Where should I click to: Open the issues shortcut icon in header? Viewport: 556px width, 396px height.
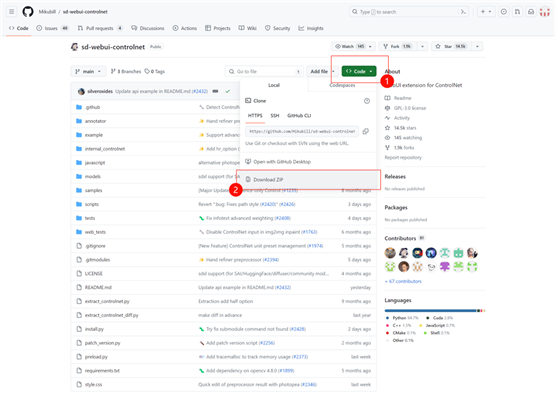point(504,12)
